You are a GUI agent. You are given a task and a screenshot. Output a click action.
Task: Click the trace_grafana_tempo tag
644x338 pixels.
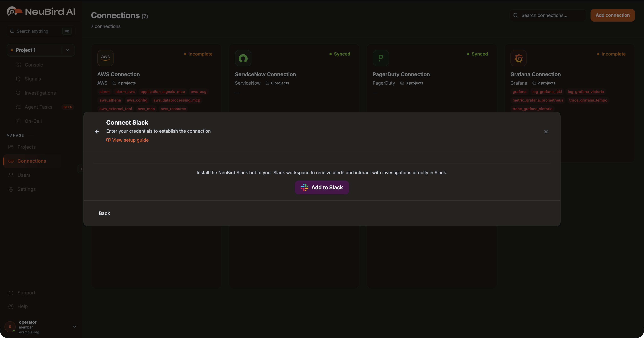point(588,100)
